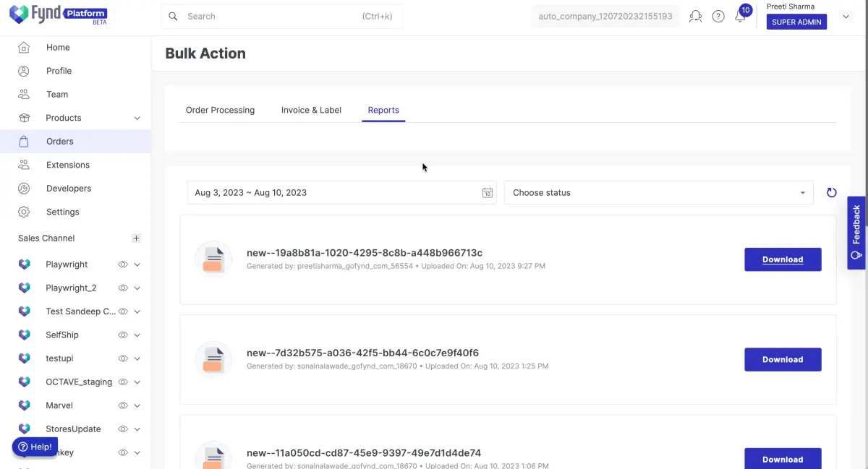Click the Sales Channel heading
The image size is (868, 469).
[x=46, y=238]
